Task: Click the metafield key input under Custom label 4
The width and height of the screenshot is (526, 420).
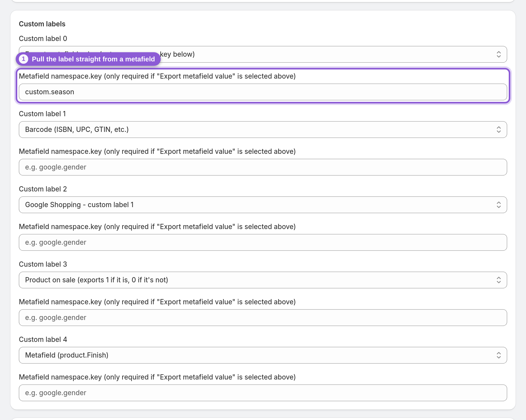Action: point(263,393)
